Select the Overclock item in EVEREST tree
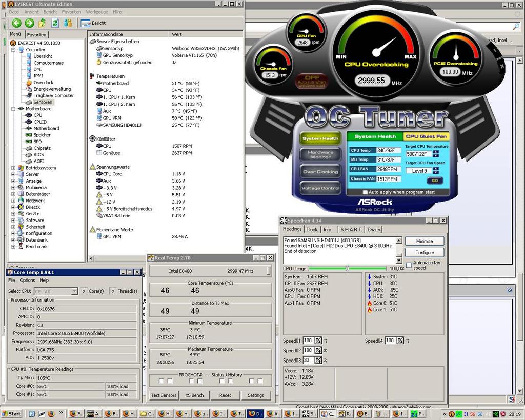This screenshot has width=525, height=420. click(x=43, y=83)
